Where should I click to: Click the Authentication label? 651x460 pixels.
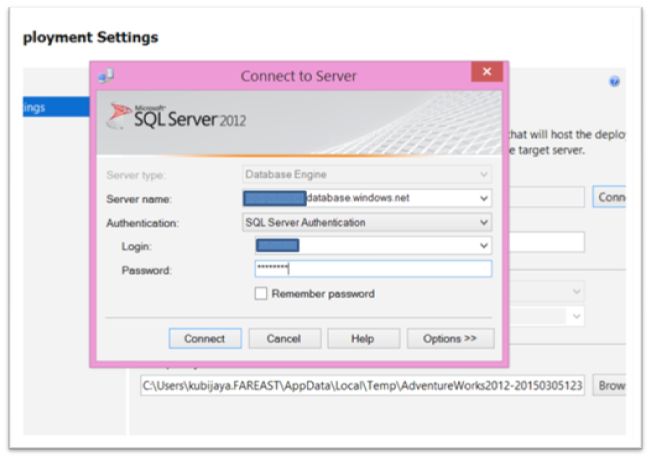tap(142, 223)
